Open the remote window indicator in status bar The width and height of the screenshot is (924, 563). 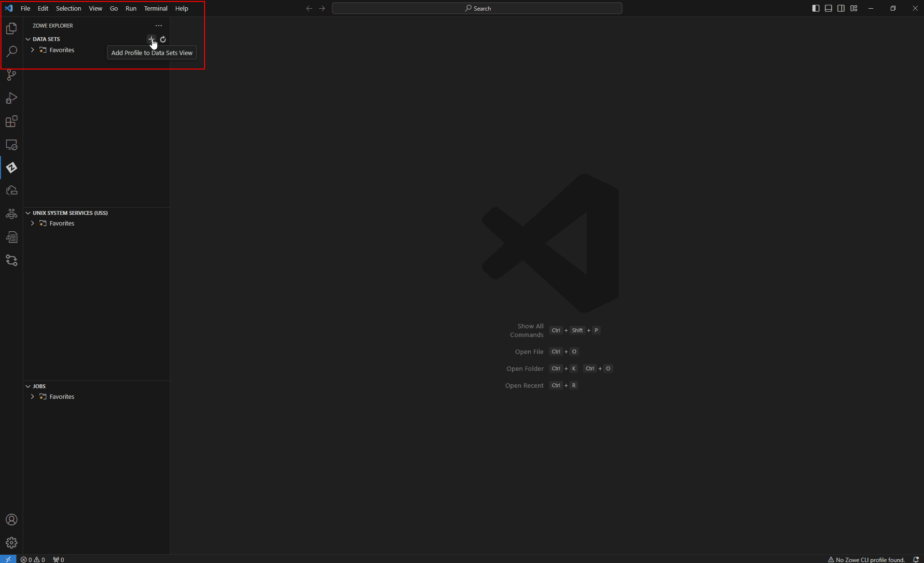tap(8, 559)
